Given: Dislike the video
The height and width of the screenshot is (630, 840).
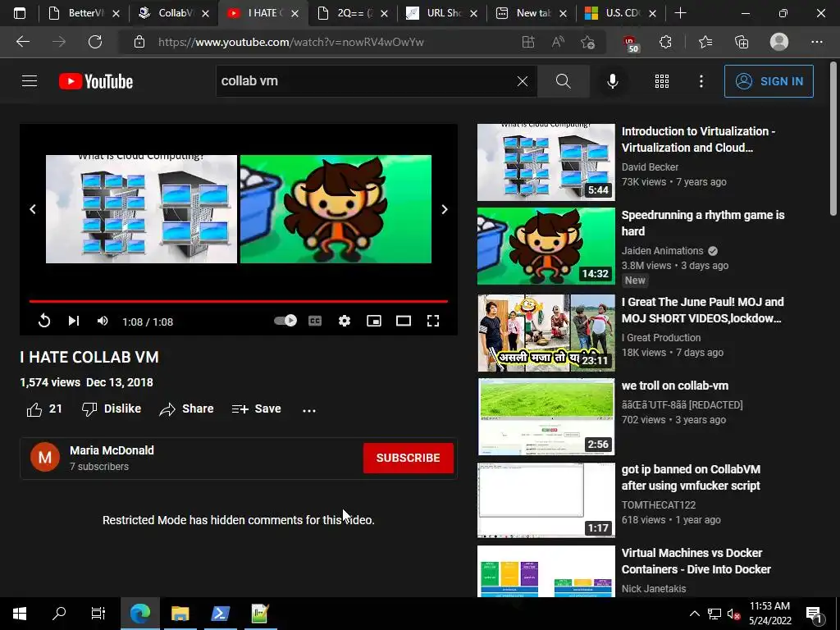Looking at the screenshot, I should click(x=112, y=409).
